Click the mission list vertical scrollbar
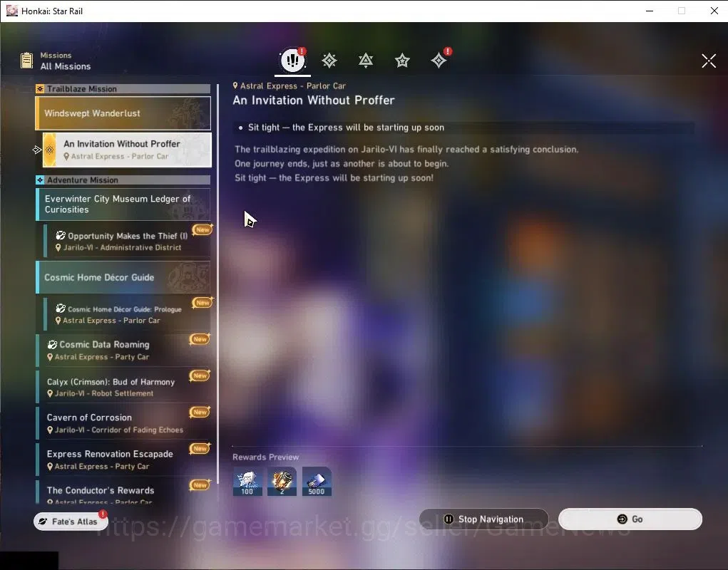 click(x=217, y=284)
